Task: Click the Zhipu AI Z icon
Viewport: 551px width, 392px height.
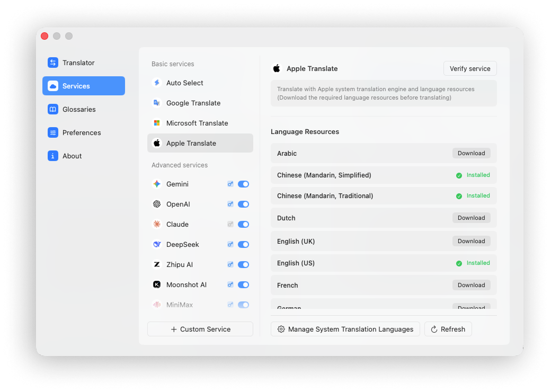Action: (x=157, y=264)
